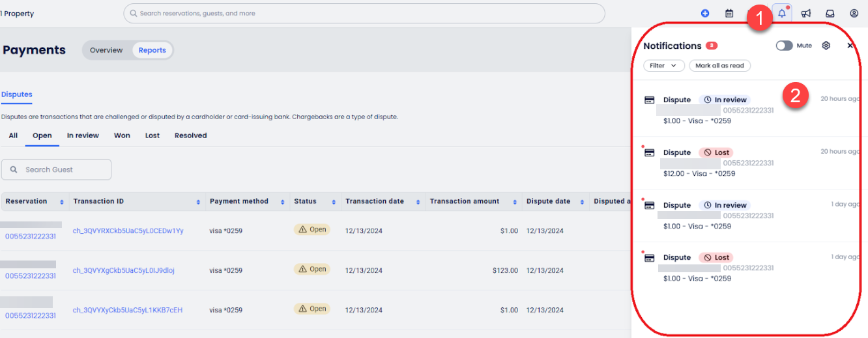
Task: Sort by Transaction ID column arrows
Action: [198, 202]
